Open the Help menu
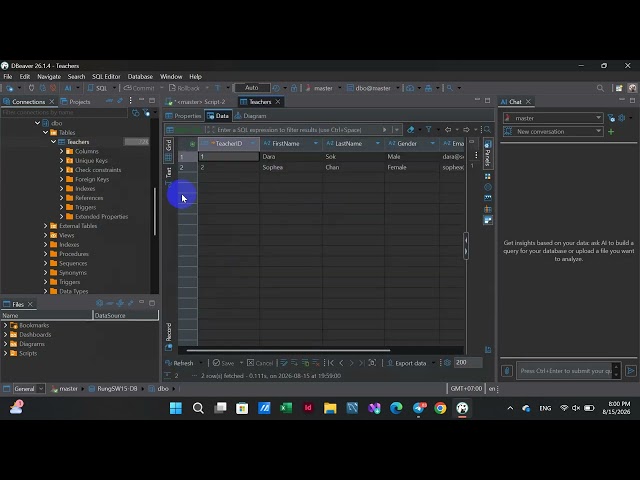Image resolution: width=640 pixels, height=480 pixels. [x=196, y=77]
